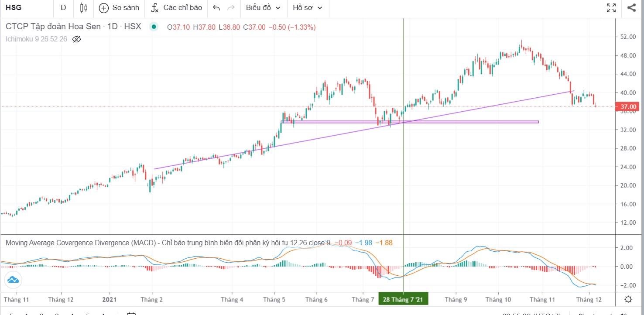The height and width of the screenshot is (315, 644).
Task: Click the MACD −2.00 scale label
Action: click(x=626, y=285)
